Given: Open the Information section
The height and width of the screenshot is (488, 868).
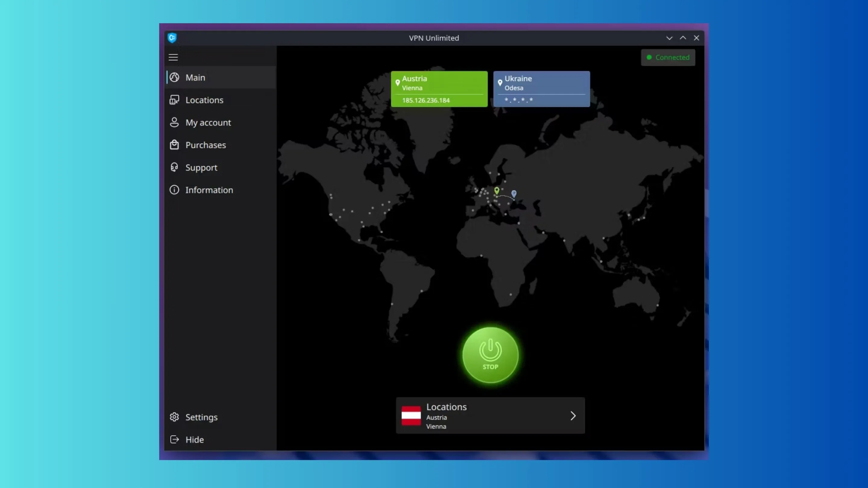Looking at the screenshot, I should 220,190.
